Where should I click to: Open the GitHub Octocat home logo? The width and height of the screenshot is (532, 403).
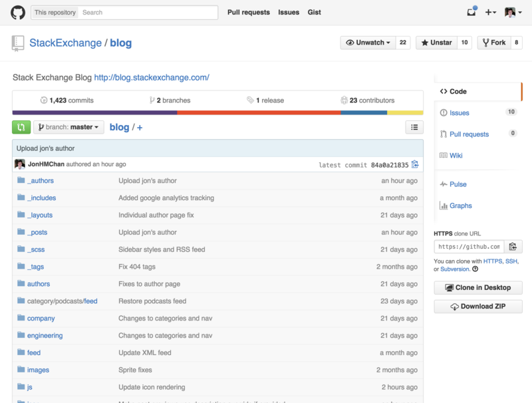18,13
